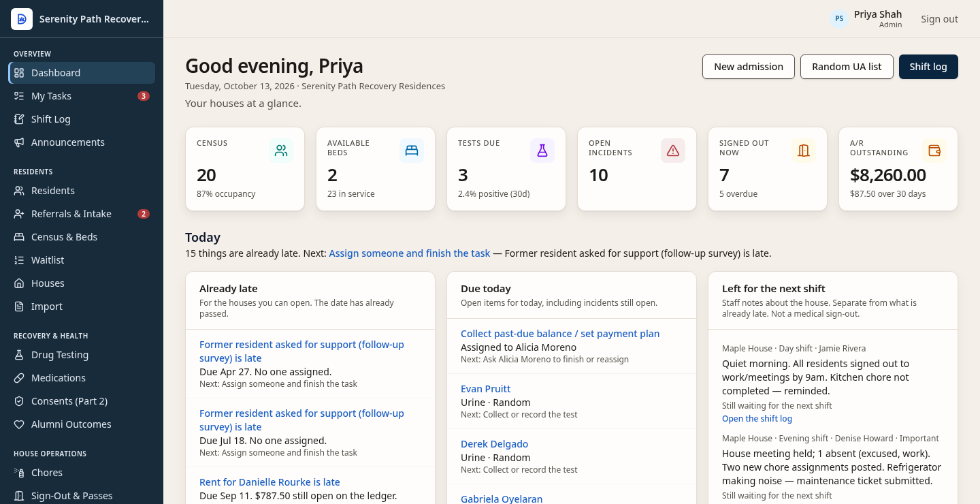This screenshot has height=504, width=980.
Task: Open 'Collect past-due balance / set payment plan'
Action: pos(560,334)
